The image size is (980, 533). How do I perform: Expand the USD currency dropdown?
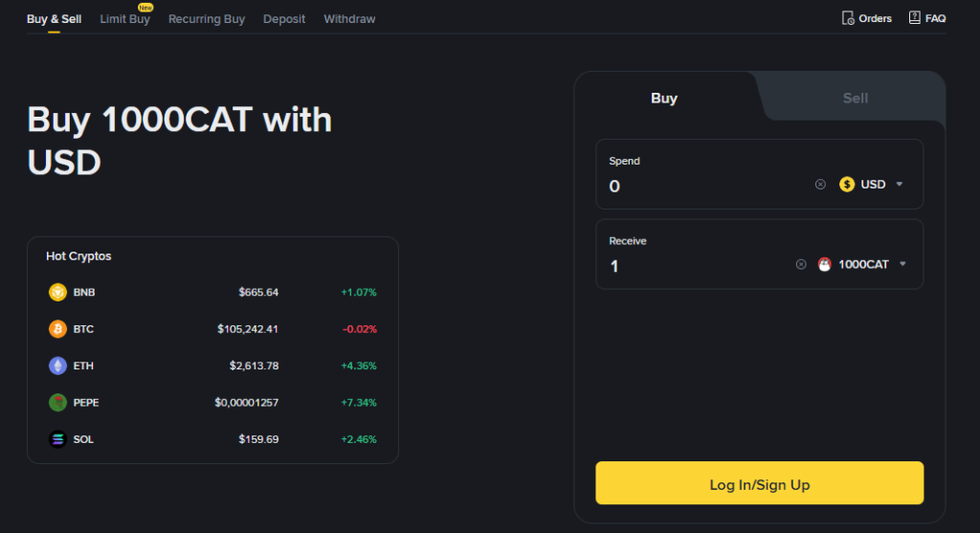[x=899, y=185]
